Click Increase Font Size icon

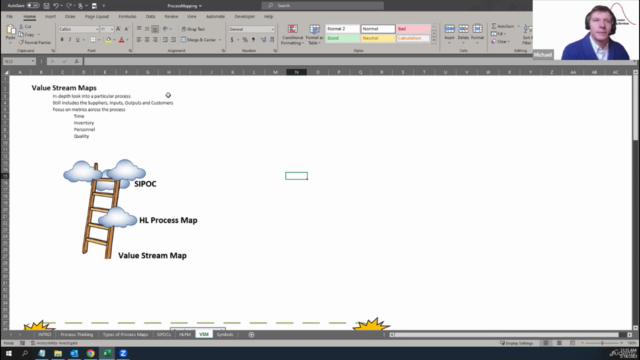click(x=118, y=29)
